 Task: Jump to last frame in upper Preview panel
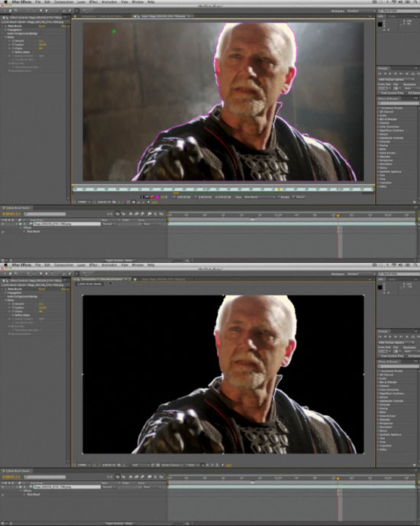click(x=401, y=73)
